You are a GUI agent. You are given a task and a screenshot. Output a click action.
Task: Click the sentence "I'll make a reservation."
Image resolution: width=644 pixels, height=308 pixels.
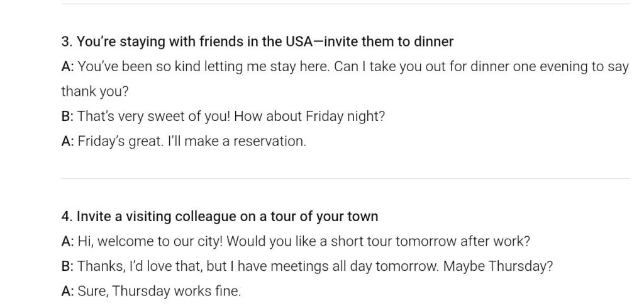point(236,141)
